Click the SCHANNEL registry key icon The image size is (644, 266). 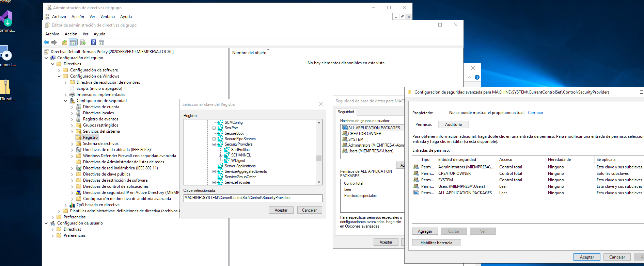(x=227, y=155)
